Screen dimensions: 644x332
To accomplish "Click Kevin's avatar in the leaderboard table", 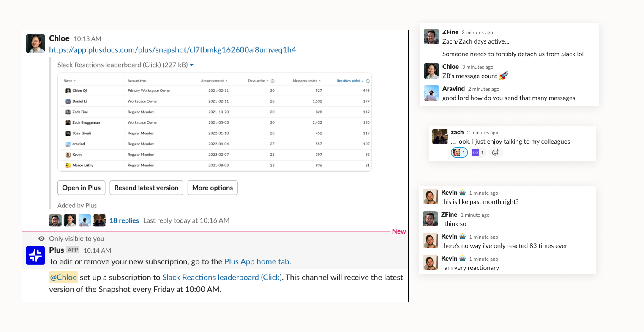I will [x=68, y=155].
